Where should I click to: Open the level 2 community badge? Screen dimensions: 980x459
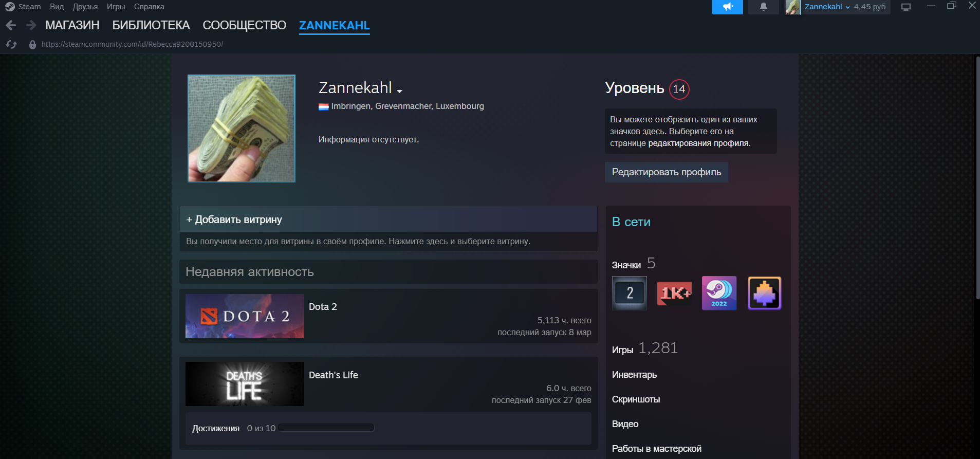pos(630,293)
